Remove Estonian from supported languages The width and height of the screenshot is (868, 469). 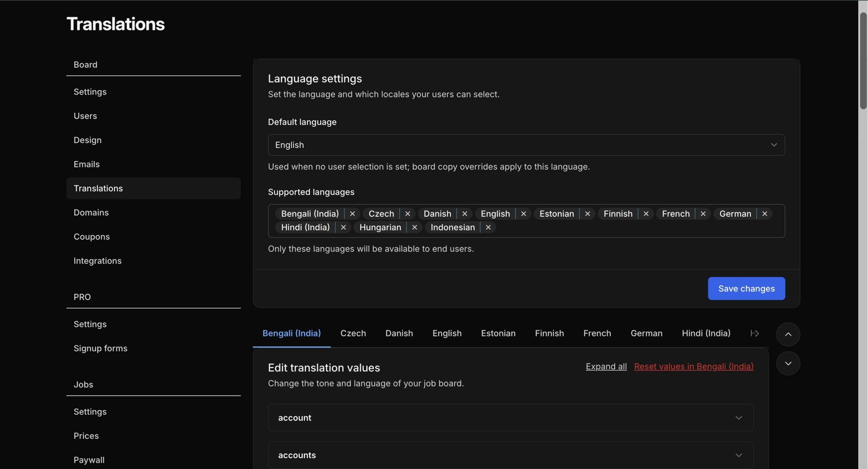point(587,214)
